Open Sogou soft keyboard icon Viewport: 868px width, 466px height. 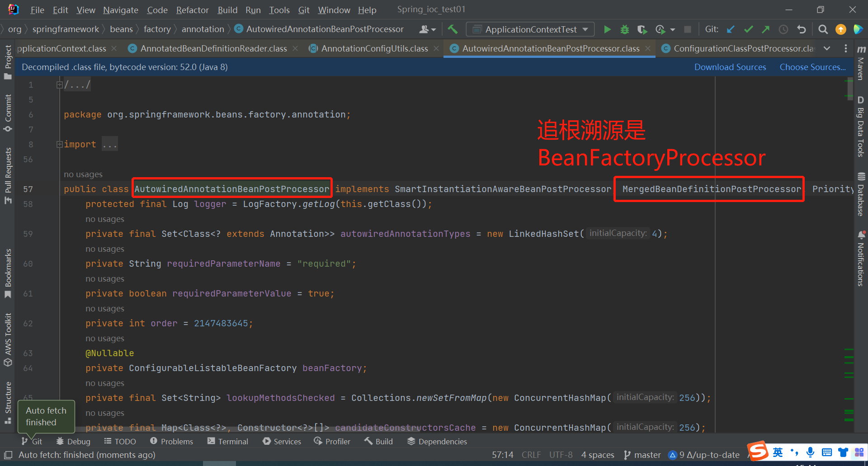point(827,452)
